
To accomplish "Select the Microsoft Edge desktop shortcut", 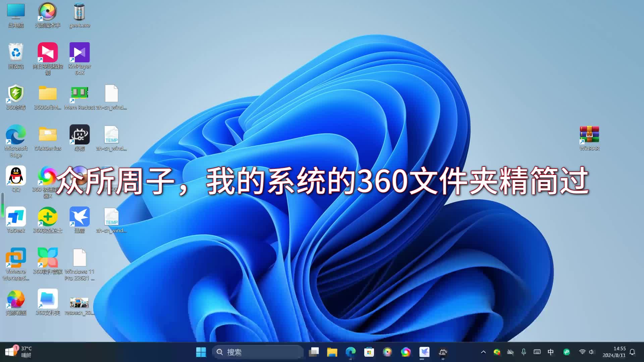I will tap(16, 141).
